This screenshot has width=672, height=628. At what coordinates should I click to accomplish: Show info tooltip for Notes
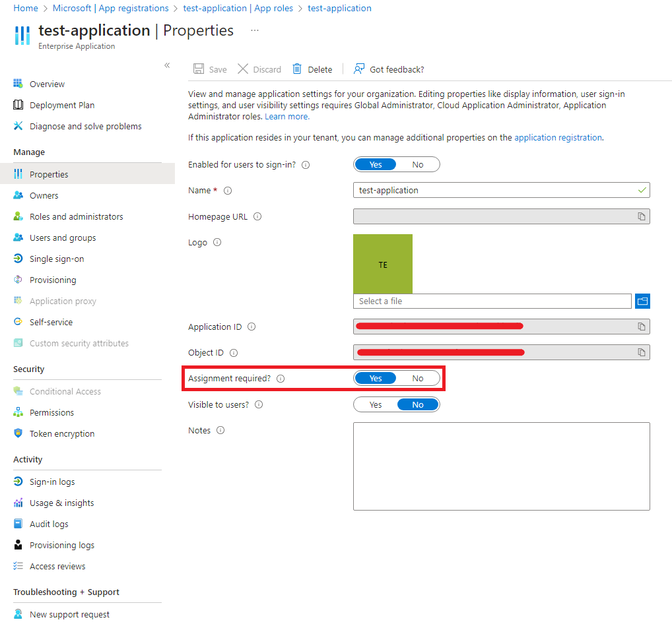point(220,430)
